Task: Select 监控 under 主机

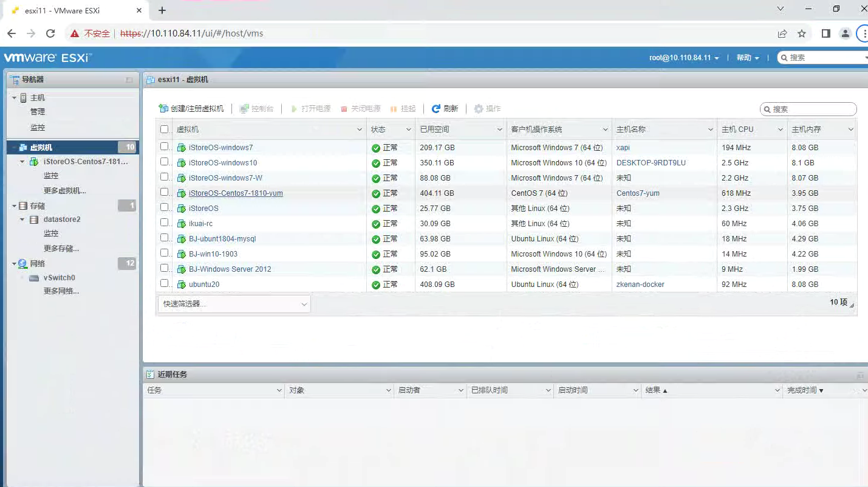Action: tap(38, 128)
